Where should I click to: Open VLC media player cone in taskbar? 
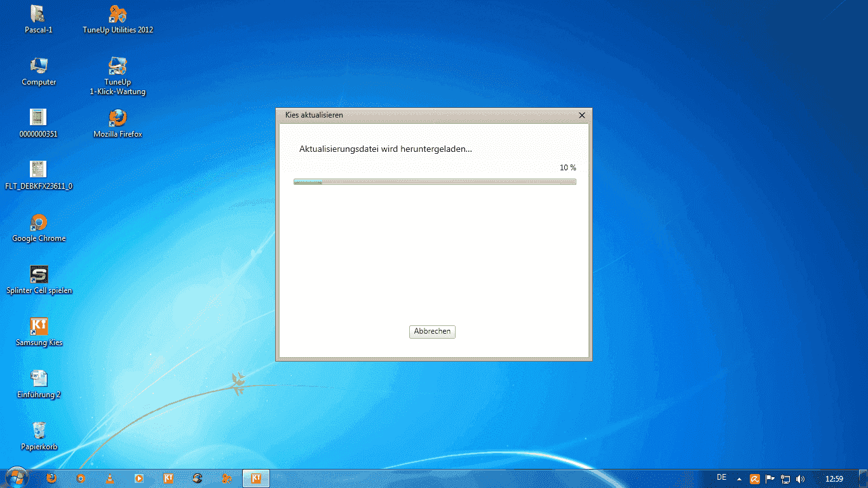click(110, 478)
